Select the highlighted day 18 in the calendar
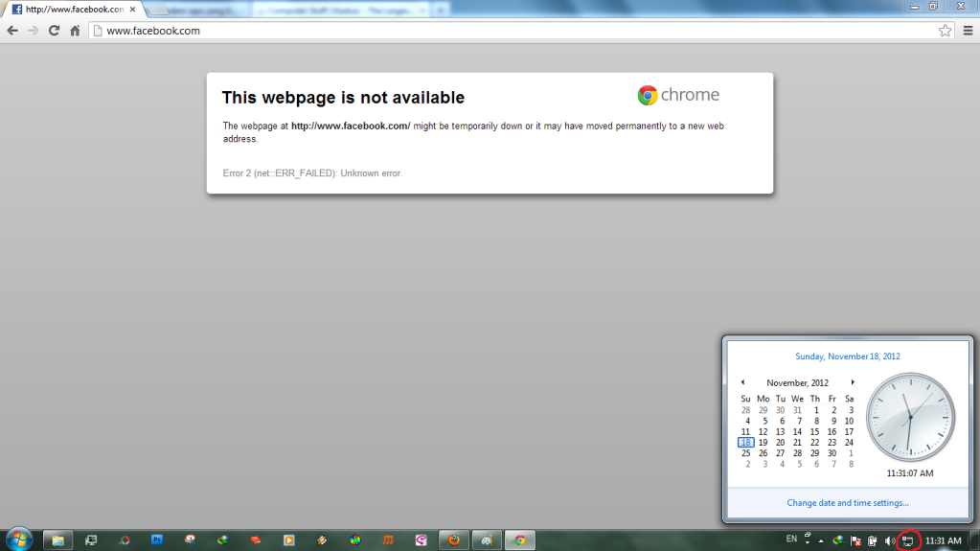The image size is (980, 551). tap(745, 442)
